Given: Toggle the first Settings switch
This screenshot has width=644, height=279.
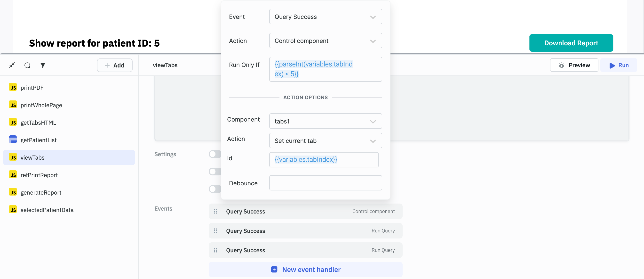Looking at the screenshot, I should pos(215,154).
